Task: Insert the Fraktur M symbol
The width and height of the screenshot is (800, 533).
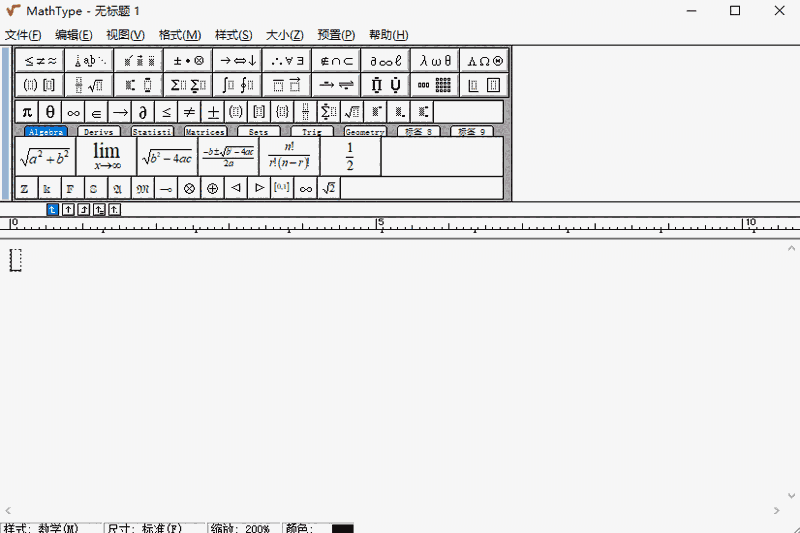Action: click(x=143, y=189)
